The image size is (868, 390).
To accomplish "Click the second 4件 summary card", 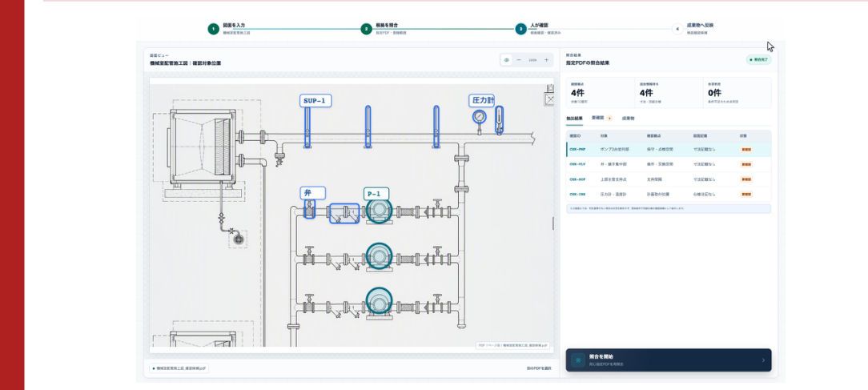I will coord(668,93).
